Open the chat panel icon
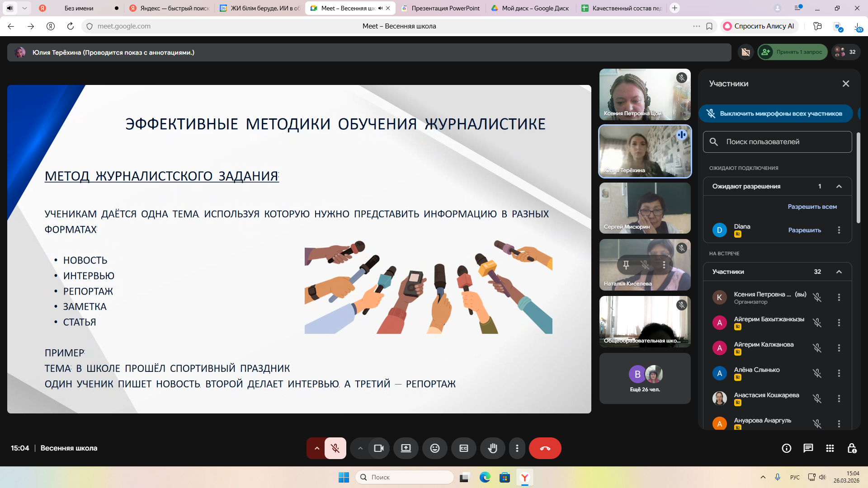The image size is (868, 488). coord(808,448)
